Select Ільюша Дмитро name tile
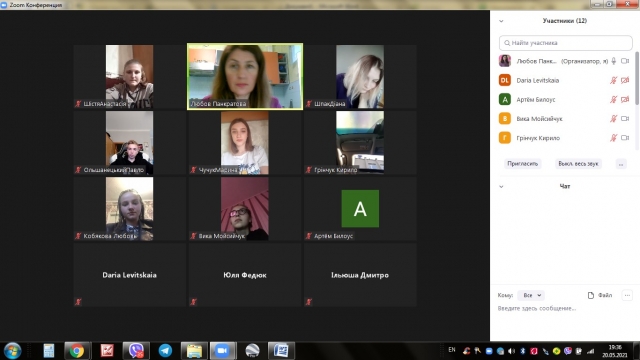This screenshot has height=360, width=640. 360,275
